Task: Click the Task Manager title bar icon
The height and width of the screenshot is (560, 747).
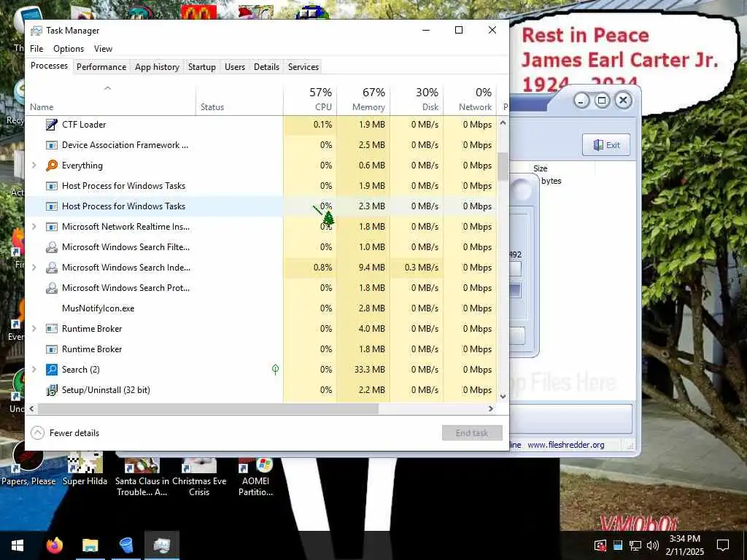Action: (x=36, y=31)
